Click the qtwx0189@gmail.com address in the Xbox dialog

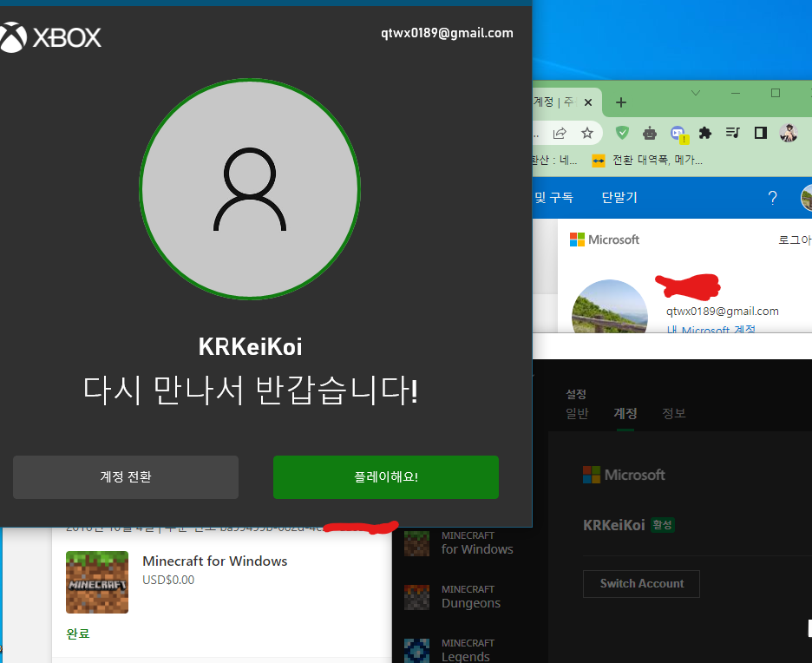pyautogui.click(x=447, y=33)
